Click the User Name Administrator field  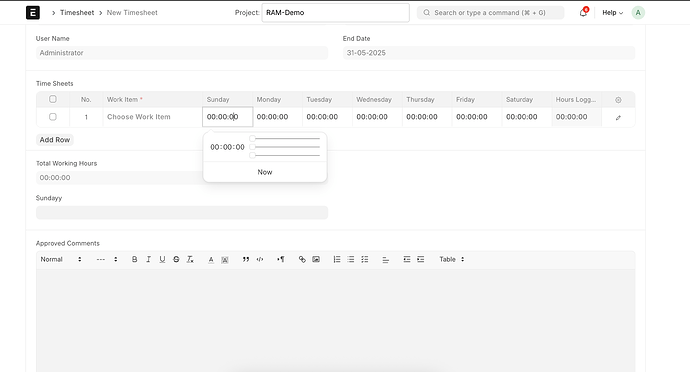click(x=182, y=53)
